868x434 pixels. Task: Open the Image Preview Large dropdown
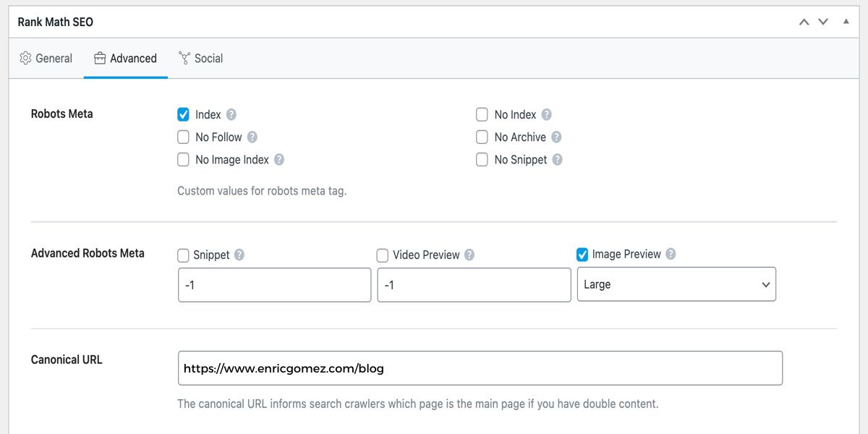[676, 284]
